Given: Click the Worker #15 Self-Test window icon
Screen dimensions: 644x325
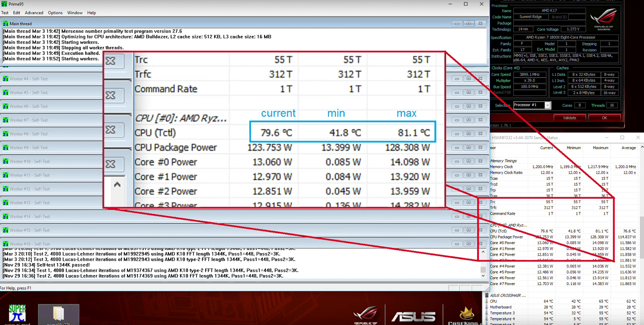Looking at the screenshot, I should point(6,230).
